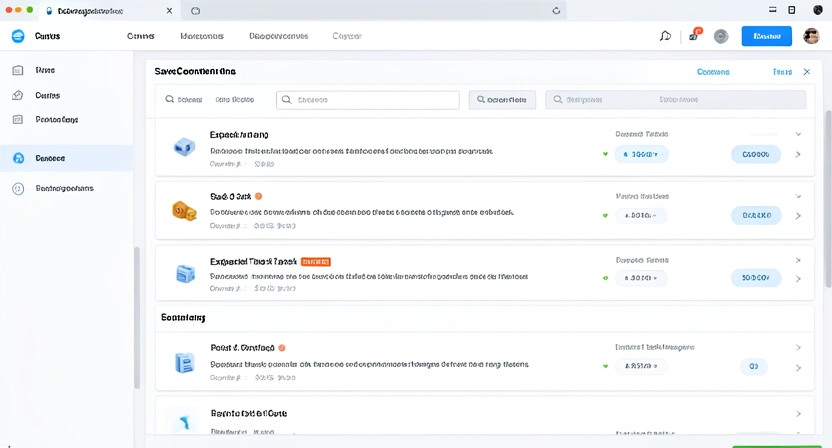This screenshot has height=448, width=832.
Task: Open right chevron of gold coins row
Action: pos(798,216)
